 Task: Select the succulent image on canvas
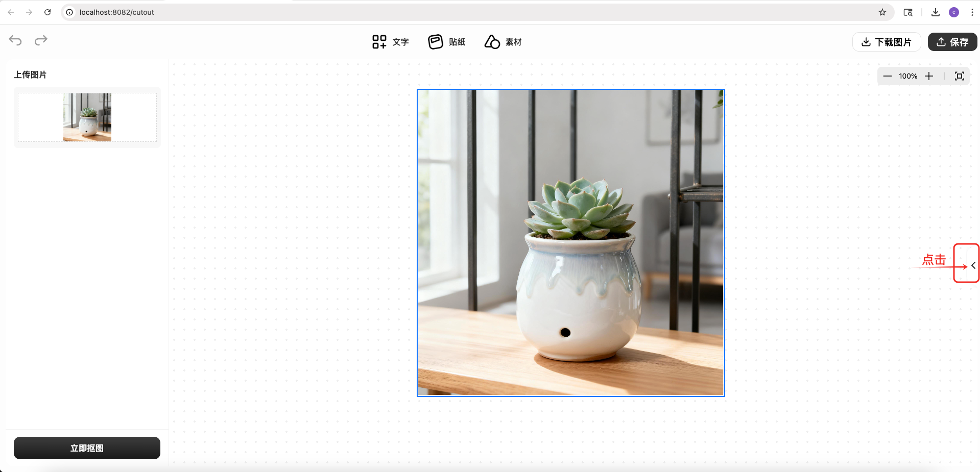click(570, 242)
